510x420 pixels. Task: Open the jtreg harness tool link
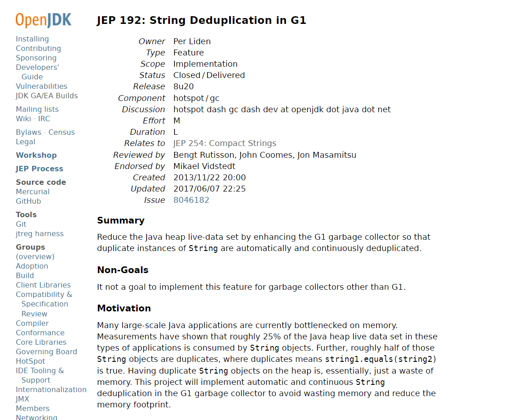40,234
